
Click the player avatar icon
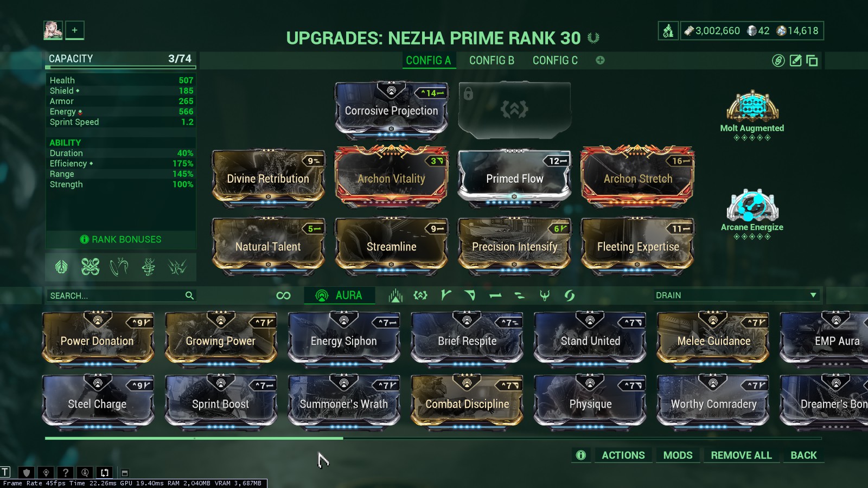coord(53,30)
